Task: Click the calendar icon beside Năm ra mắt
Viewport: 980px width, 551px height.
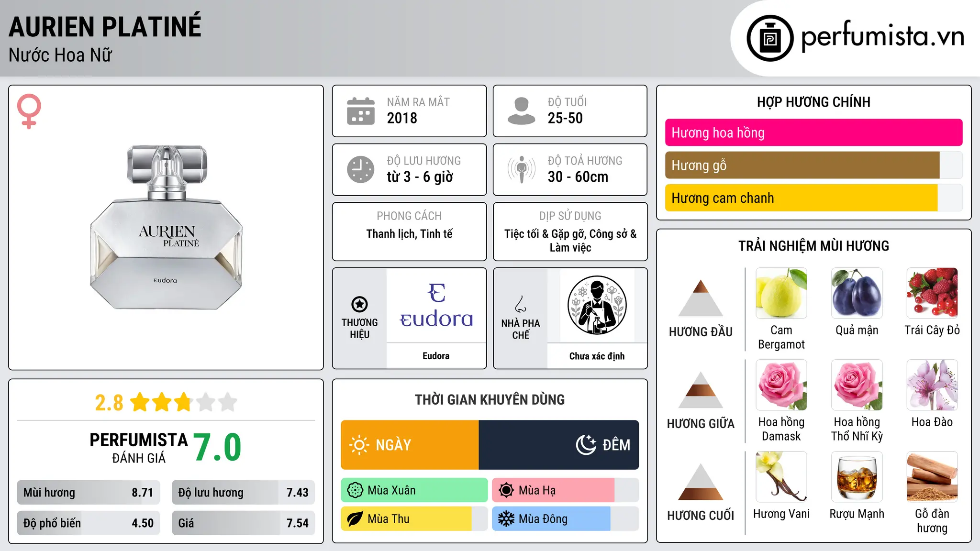Action: coord(361,111)
